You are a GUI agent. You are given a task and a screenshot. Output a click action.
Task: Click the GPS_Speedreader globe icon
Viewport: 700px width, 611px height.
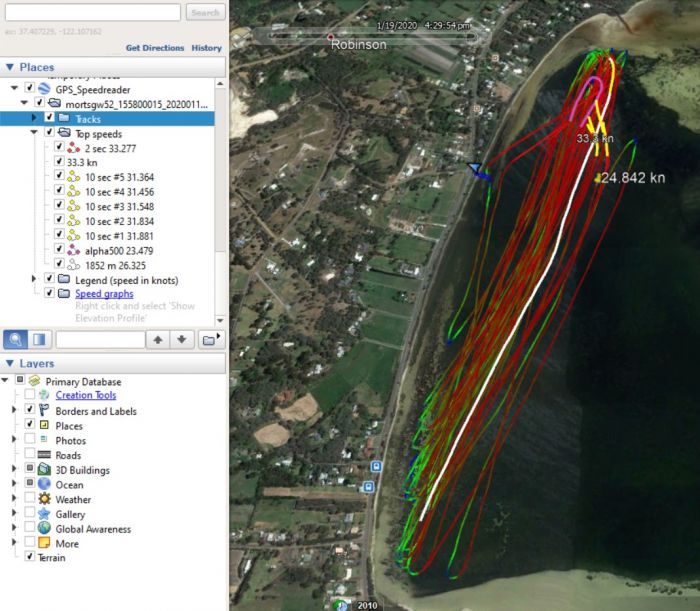coord(44,88)
